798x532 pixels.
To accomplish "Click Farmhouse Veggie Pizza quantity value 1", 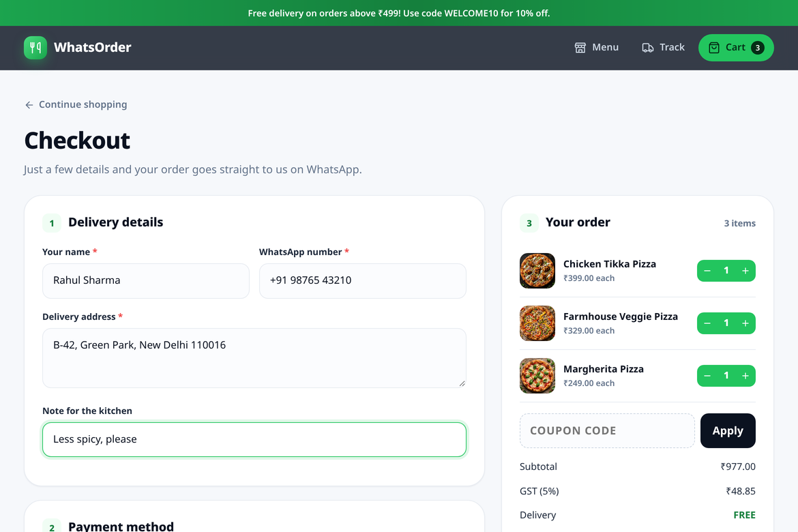I will [726, 323].
